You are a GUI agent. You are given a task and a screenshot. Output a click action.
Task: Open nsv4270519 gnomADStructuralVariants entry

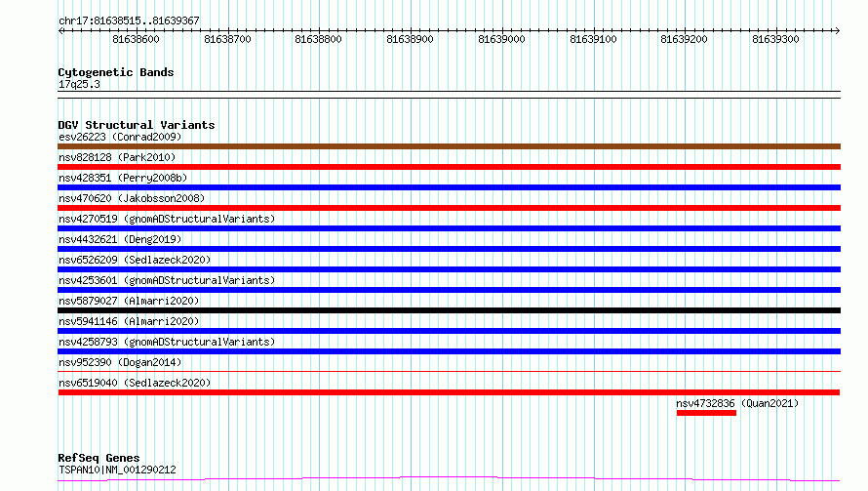pos(167,219)
